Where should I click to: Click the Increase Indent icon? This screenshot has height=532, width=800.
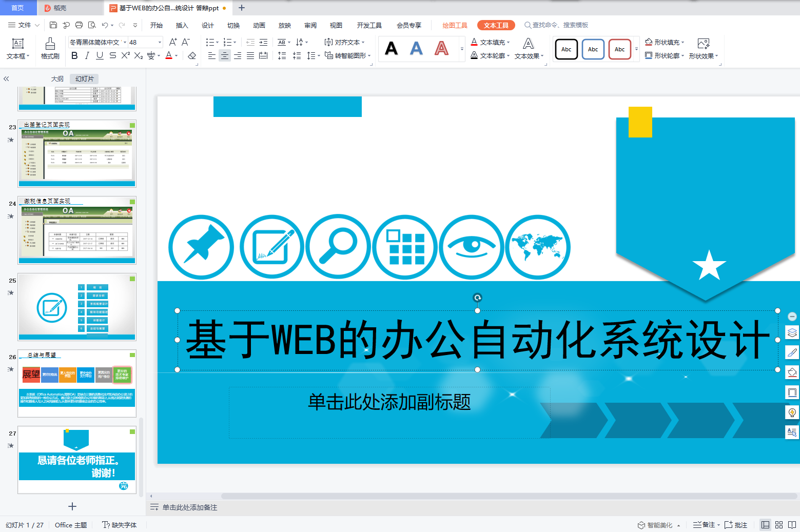coord(263,43)
